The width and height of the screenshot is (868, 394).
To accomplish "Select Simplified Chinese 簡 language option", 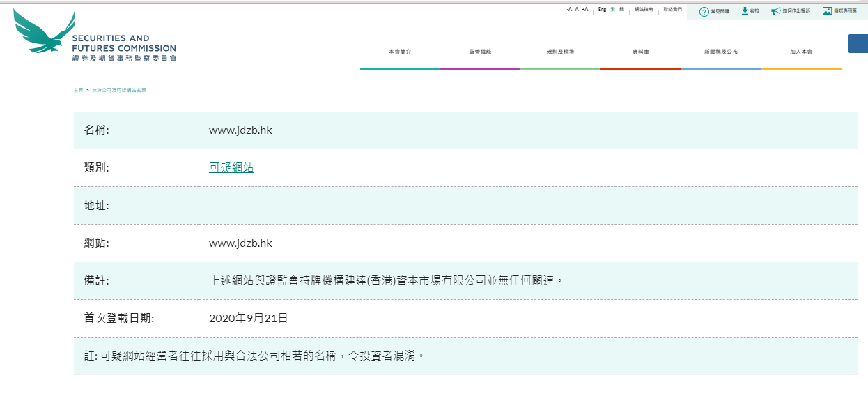I will (621, 10).
